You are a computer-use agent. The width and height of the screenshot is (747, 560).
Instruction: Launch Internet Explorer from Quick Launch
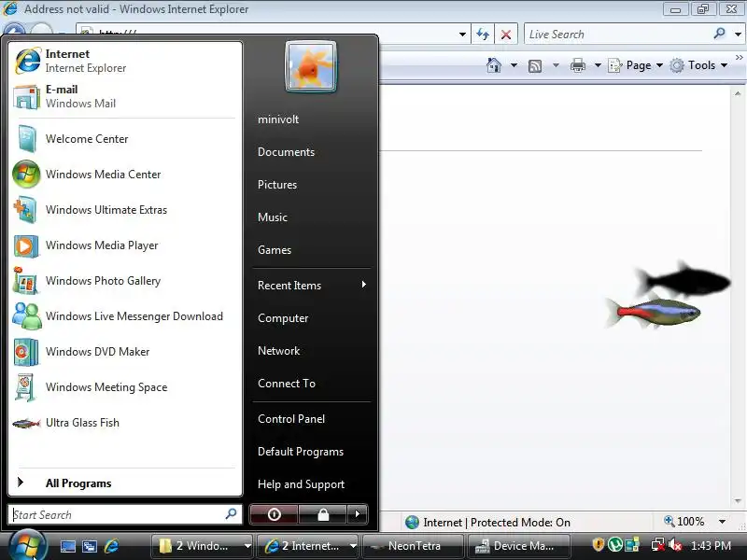tap(111, 546)
